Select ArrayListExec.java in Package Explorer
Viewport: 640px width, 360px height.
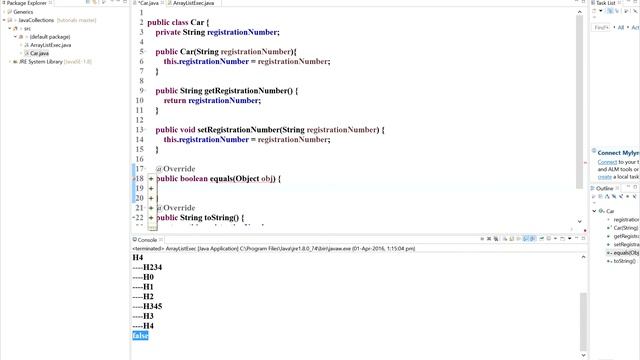click(51, 45)
